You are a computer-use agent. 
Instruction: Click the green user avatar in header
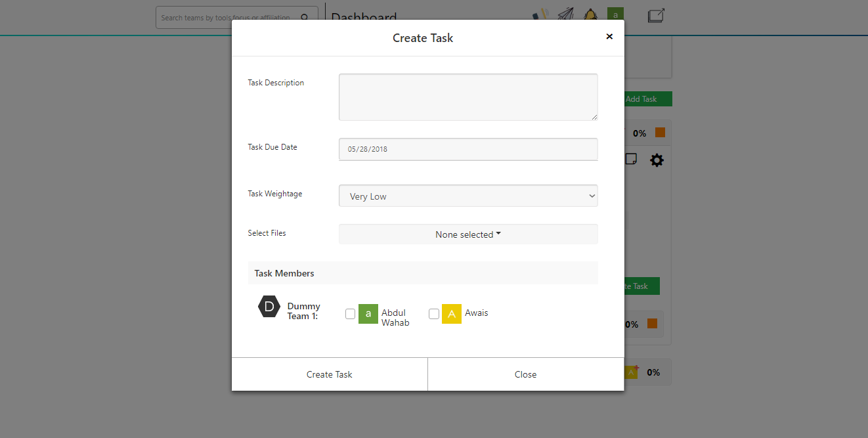pyautogui.click(x=615, y=14)
